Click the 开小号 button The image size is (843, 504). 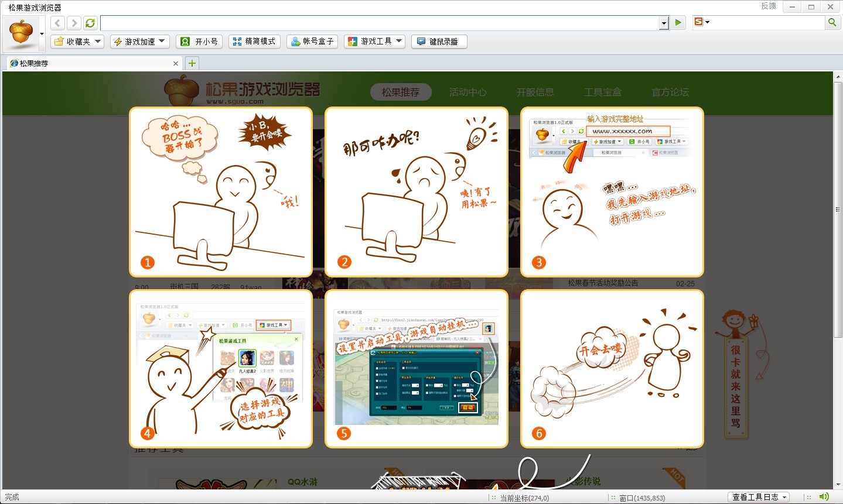click(x=199, y=42)
